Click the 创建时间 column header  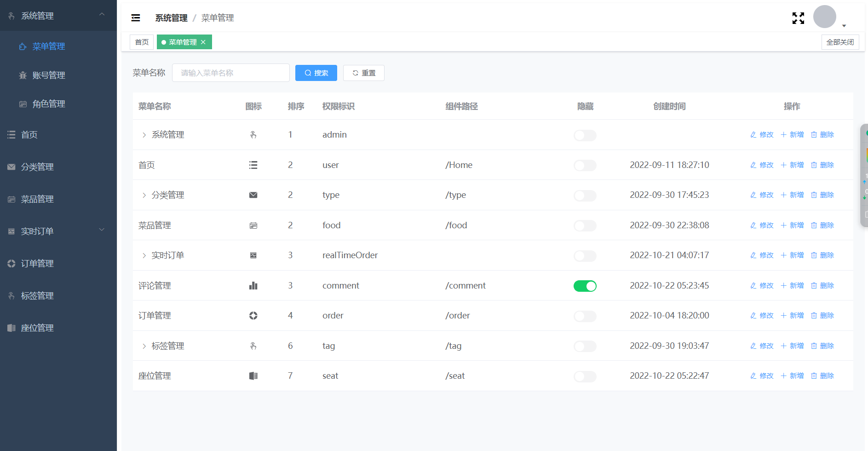click(669, 106)
